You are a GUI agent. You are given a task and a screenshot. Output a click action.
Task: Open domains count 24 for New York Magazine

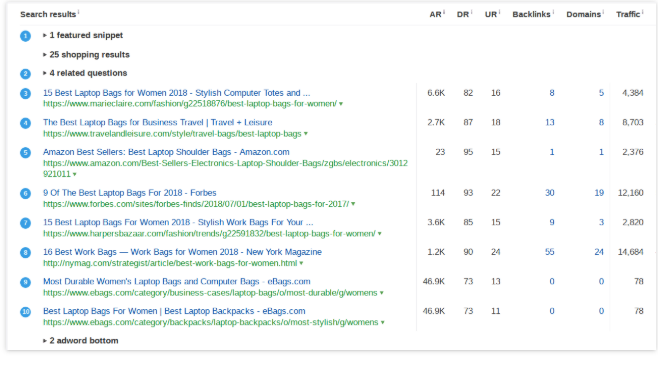coord(599,252)
